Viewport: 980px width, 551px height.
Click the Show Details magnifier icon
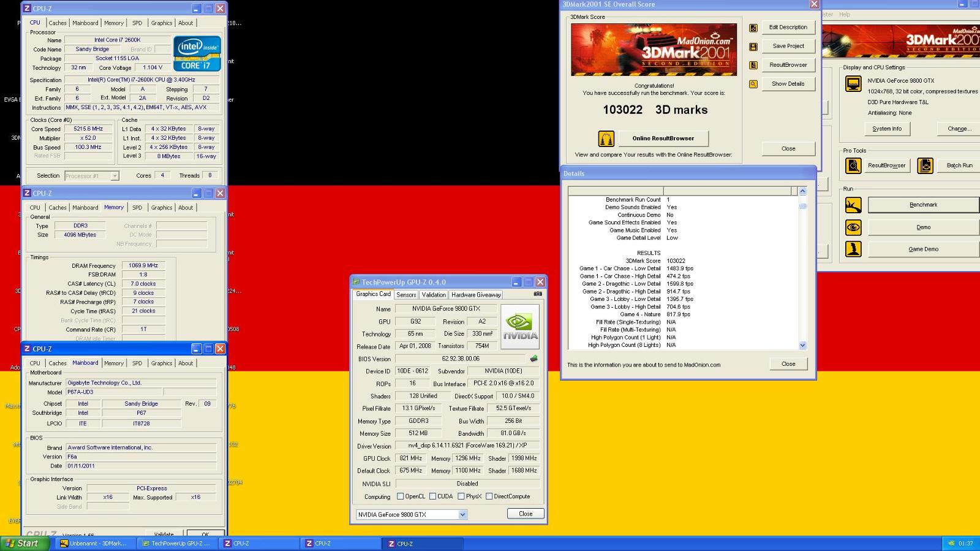pyautogui.click(x=753, y=84)
